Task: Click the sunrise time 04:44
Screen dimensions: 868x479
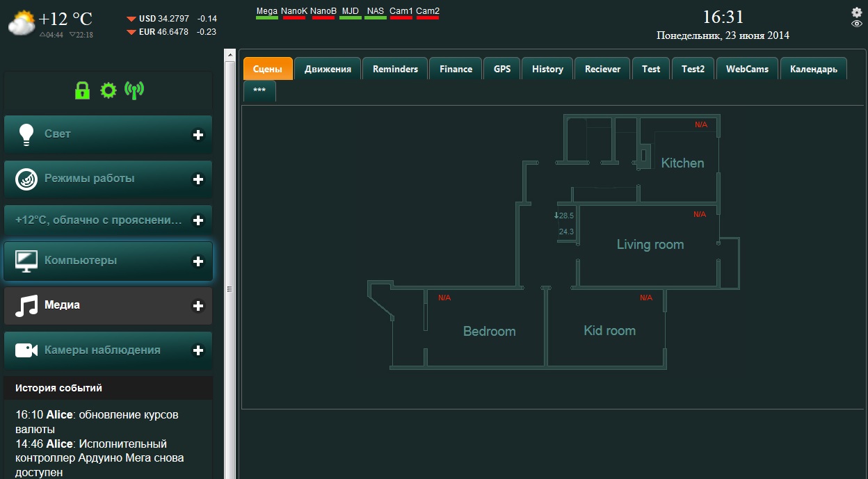Action: [x=51, y=35]
